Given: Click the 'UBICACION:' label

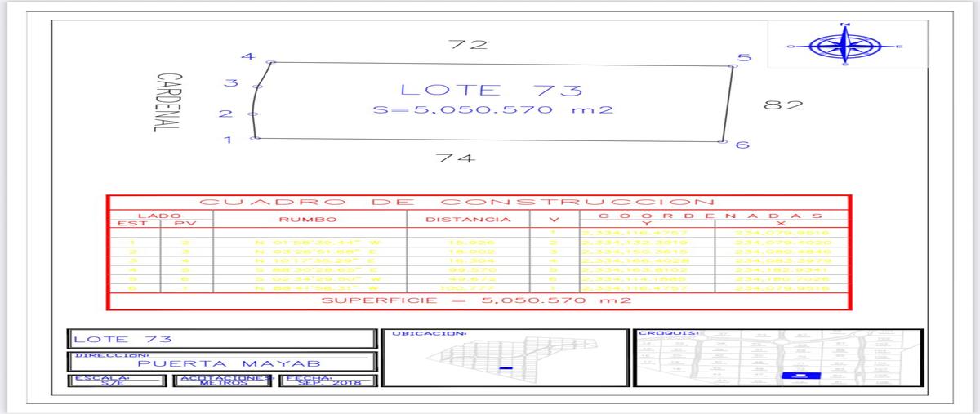Looking at the screenshot, I should pyautogui.click(x=430, y=333).
